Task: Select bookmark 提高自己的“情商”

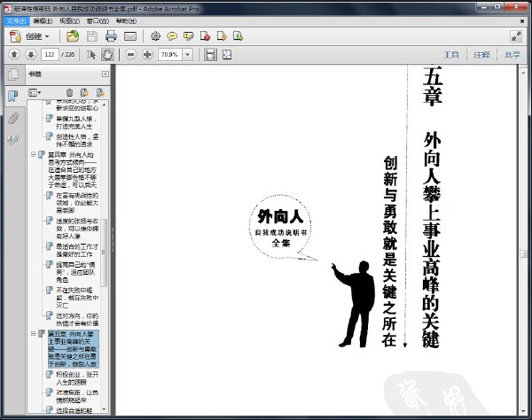Action: [x=75, y=272]
